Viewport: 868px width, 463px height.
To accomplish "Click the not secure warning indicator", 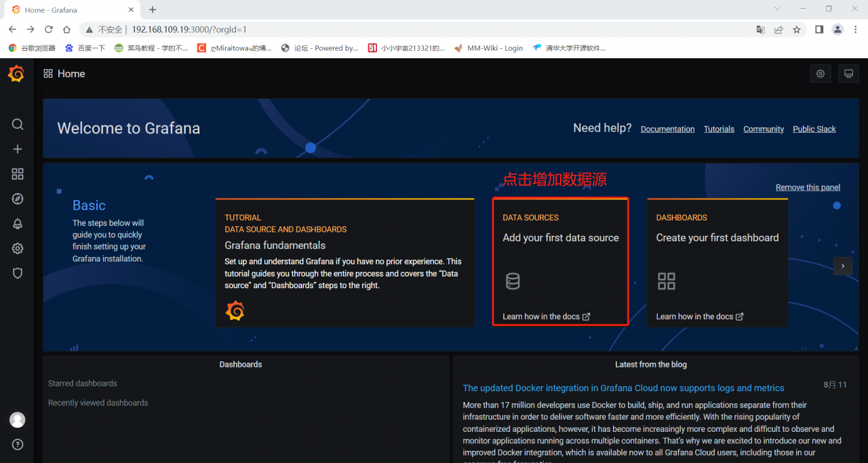I will click(x=105, y=30).
